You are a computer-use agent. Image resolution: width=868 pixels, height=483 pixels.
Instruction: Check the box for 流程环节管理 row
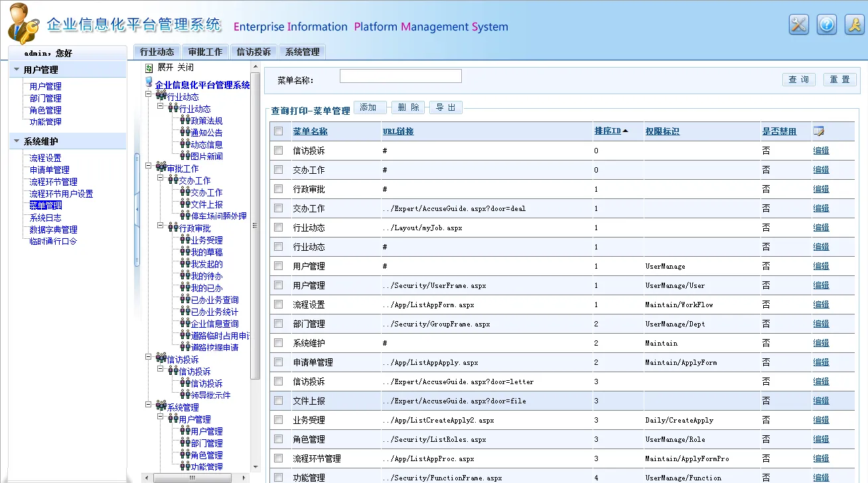279,458
